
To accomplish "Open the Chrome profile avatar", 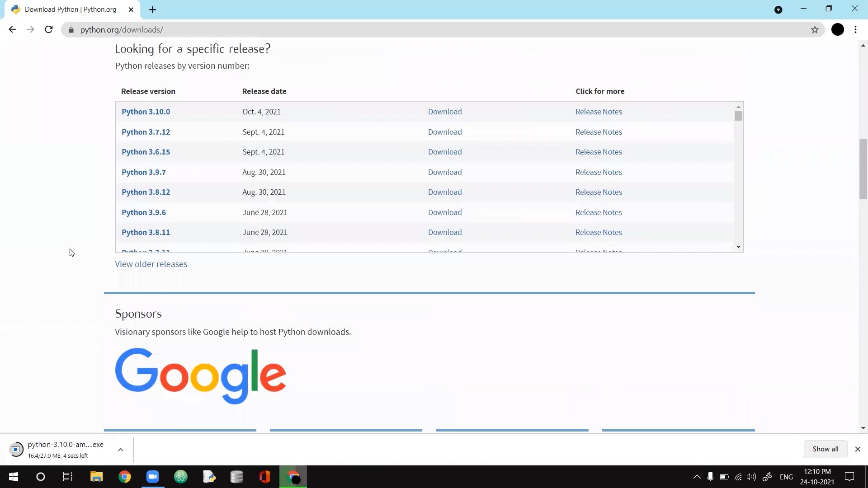I will [x=838, y=29].
